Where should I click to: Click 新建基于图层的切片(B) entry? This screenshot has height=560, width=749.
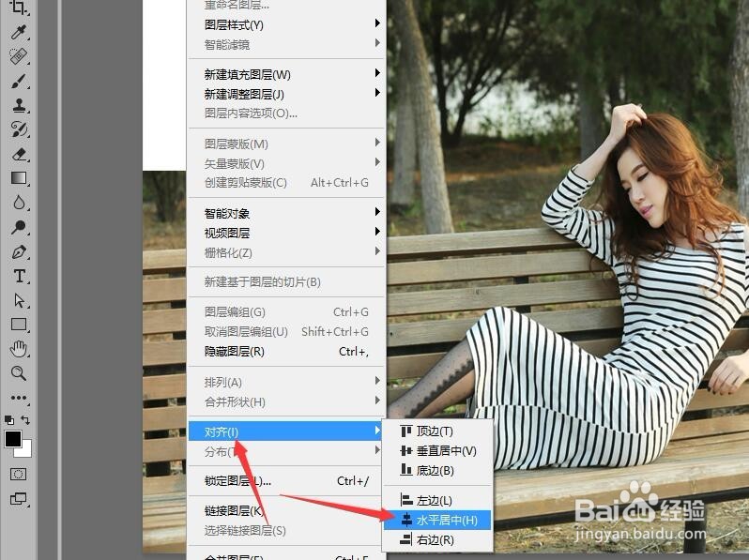click(x=285, y=282)
